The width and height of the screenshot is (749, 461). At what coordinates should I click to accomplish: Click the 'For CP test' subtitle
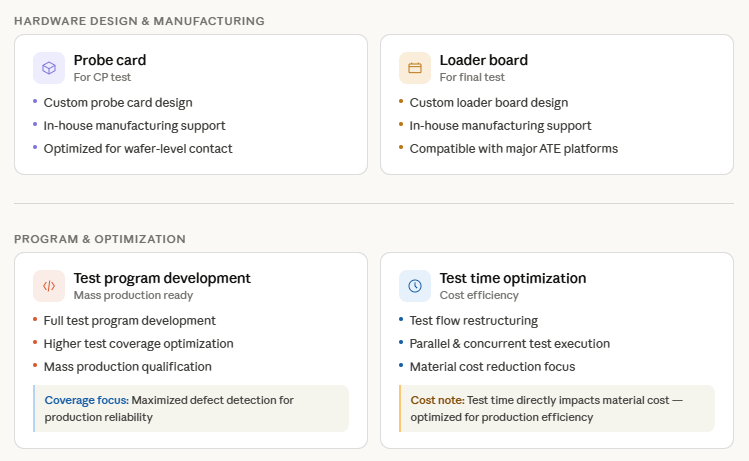pos(102,77)
